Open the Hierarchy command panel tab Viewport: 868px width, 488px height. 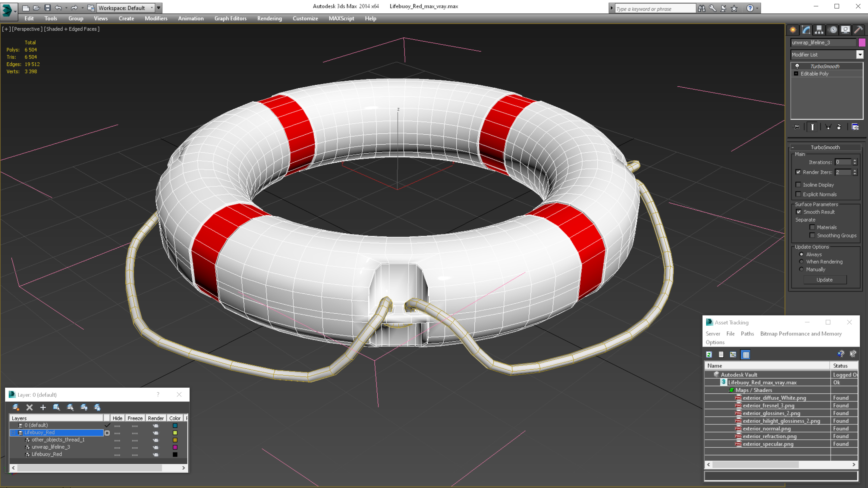(x=819, y=30)
